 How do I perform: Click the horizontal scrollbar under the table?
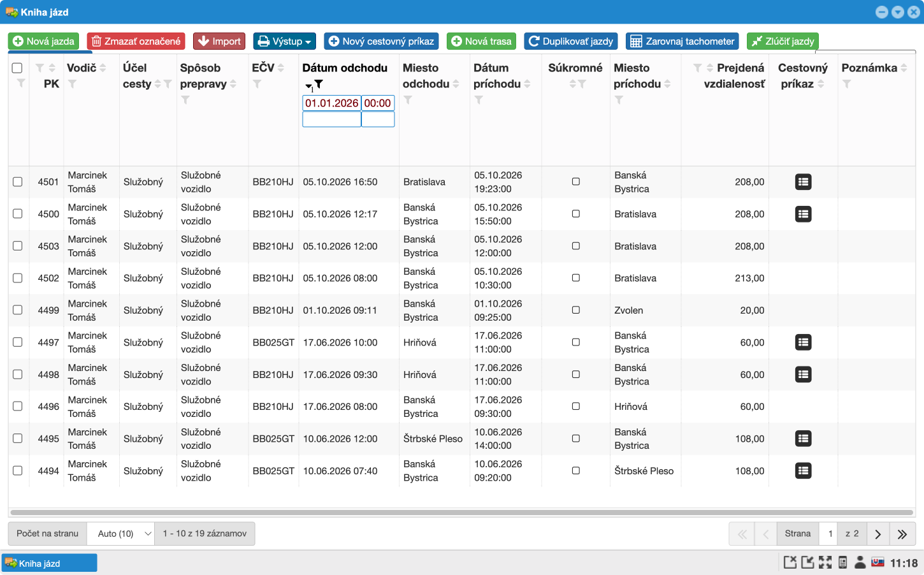(x=461, y=513)
